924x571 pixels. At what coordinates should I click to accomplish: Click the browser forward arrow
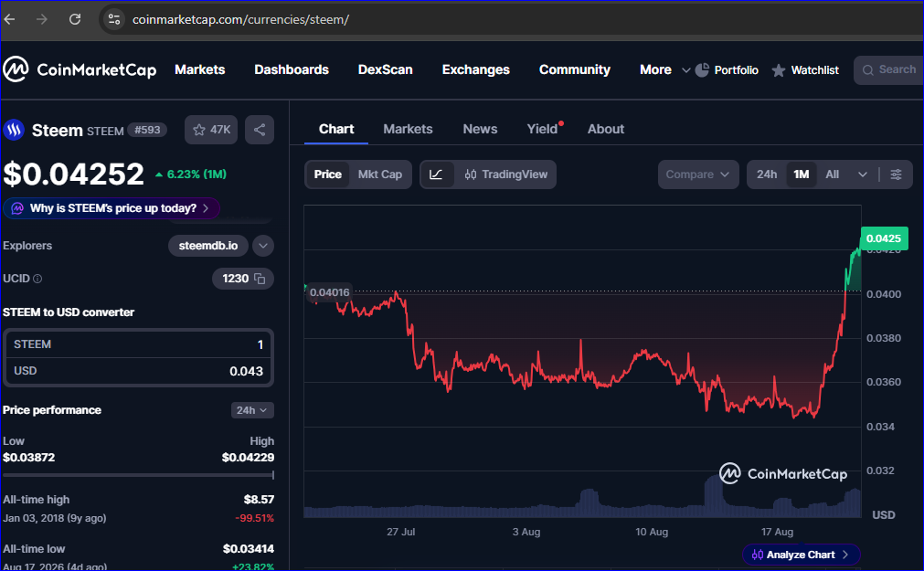tap(42, 19)
